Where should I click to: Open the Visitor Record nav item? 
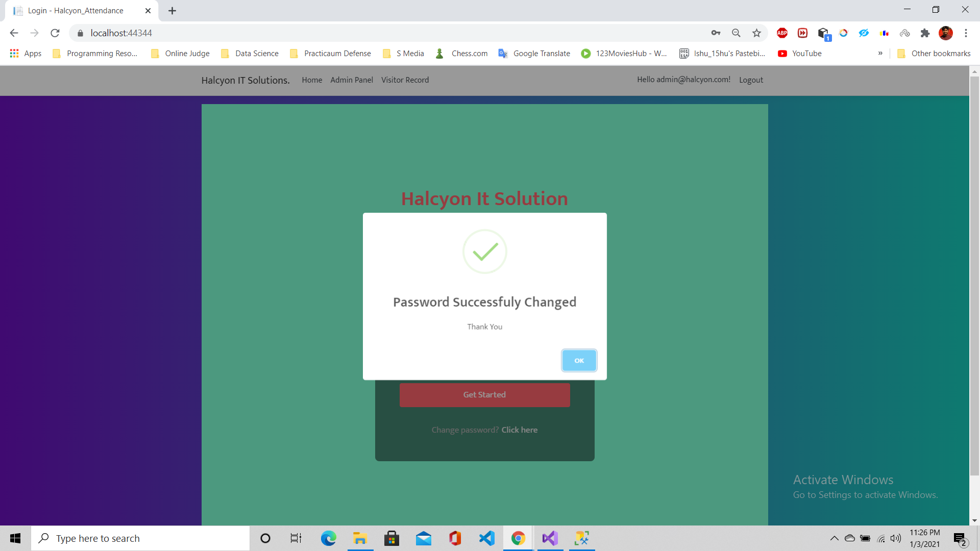pyautogui.click(x=405, y=80)
